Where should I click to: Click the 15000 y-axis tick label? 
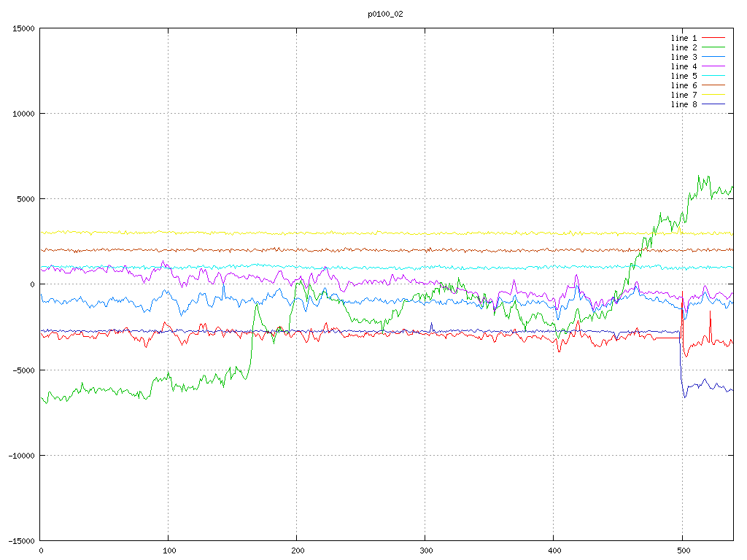(23, 28)
